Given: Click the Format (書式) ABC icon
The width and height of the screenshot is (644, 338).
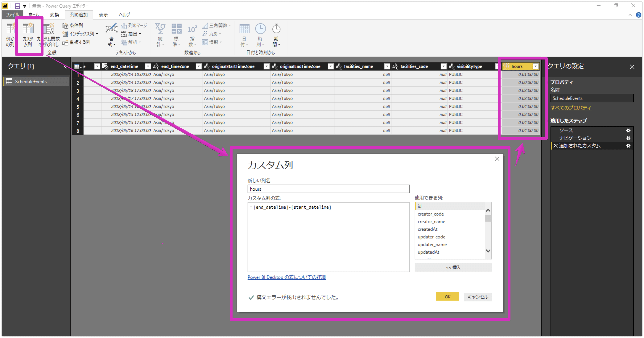Looking at the screenshot, I should pos(111,29).
